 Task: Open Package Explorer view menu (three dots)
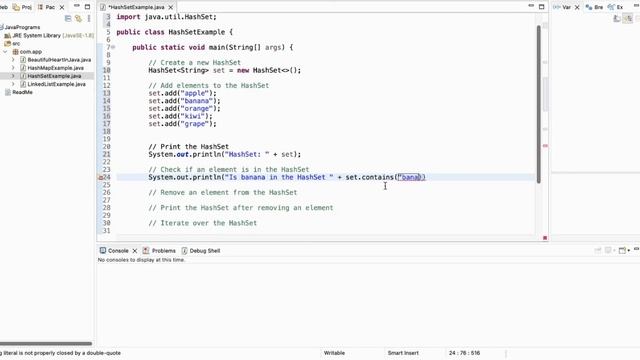(89, 18)
